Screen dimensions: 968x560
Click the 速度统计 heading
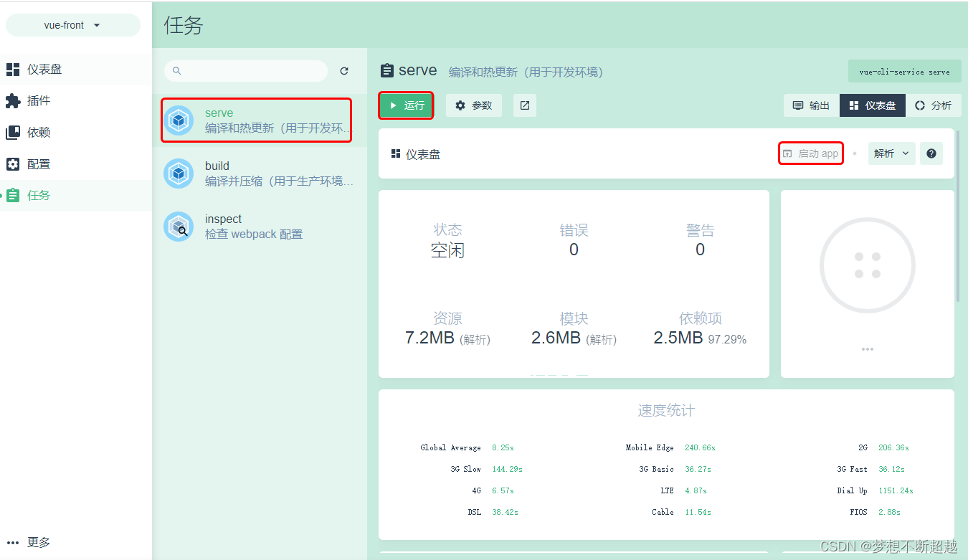pos(666,411)
